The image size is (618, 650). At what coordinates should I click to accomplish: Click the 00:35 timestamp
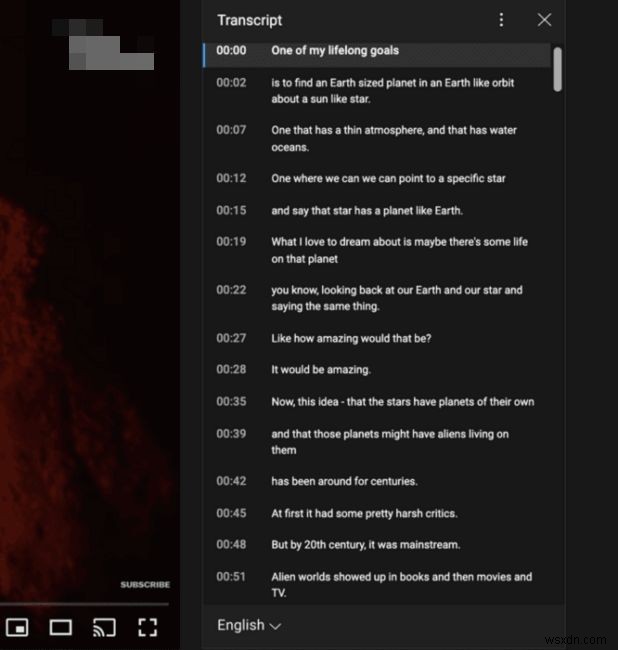click(231, 401)
